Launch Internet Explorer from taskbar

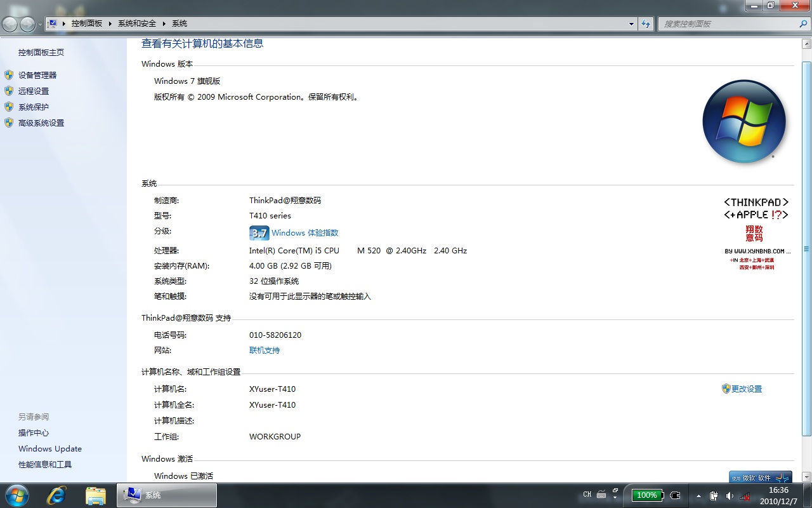point(56,495)
